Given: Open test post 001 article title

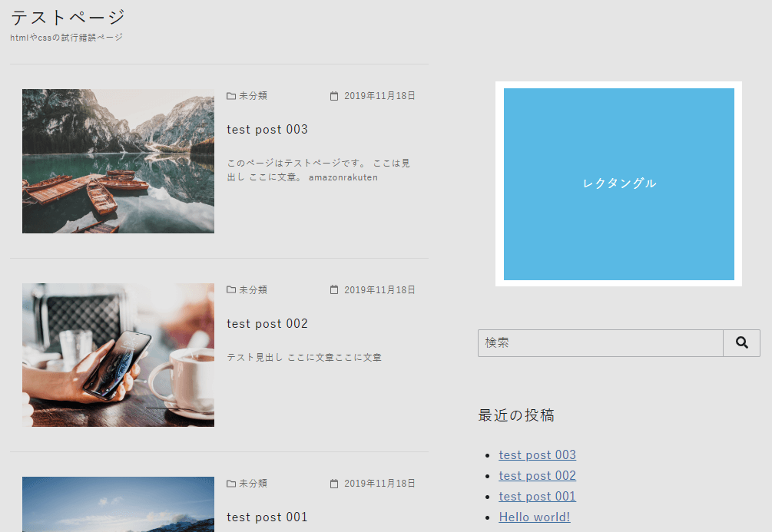Looking at the screenshot, I should [x=267, y=517].
